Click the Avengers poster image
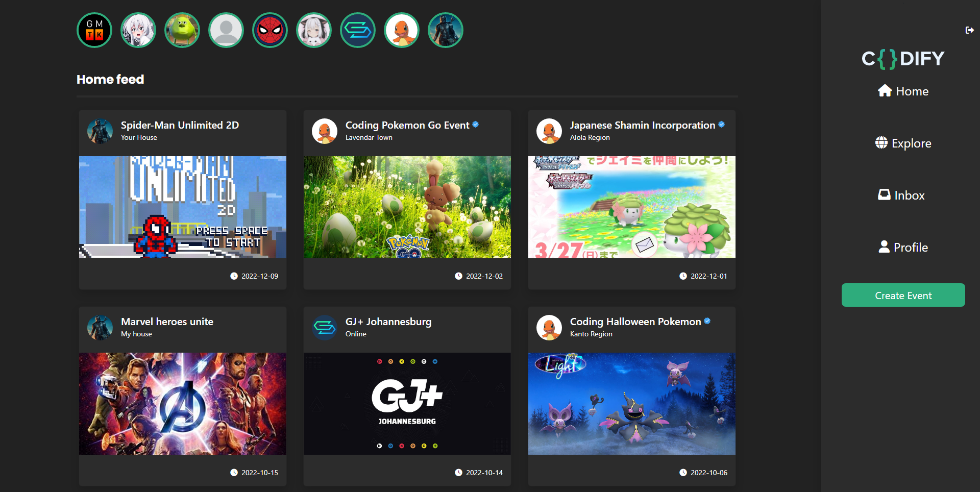Image resolution: width=980 pixels, height=492 pixels. point(183,404)
